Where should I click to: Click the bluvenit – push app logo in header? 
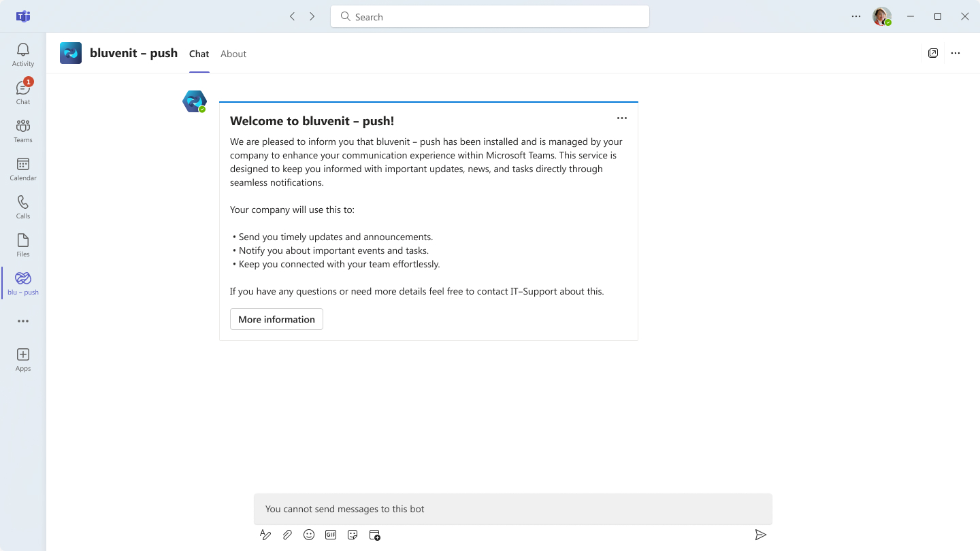point(71,53)
